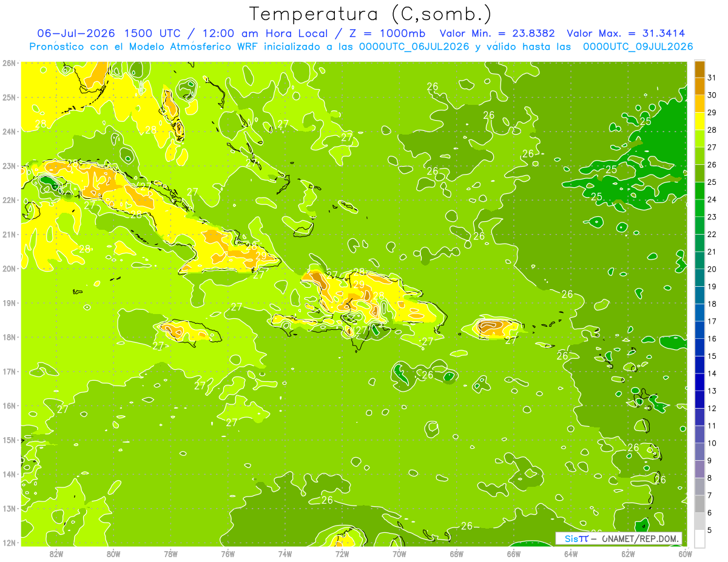Click the '16N' latitude axis label

pos(8,406)
